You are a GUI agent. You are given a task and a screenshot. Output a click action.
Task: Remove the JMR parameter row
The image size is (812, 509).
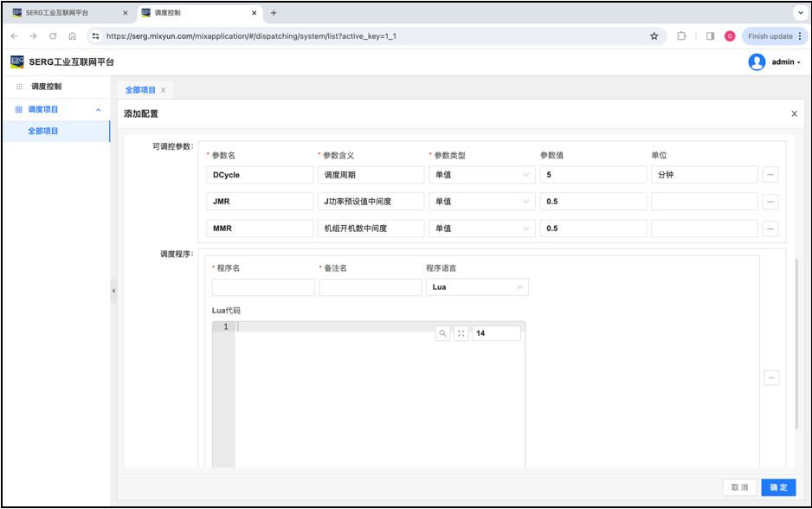[770, 202]
